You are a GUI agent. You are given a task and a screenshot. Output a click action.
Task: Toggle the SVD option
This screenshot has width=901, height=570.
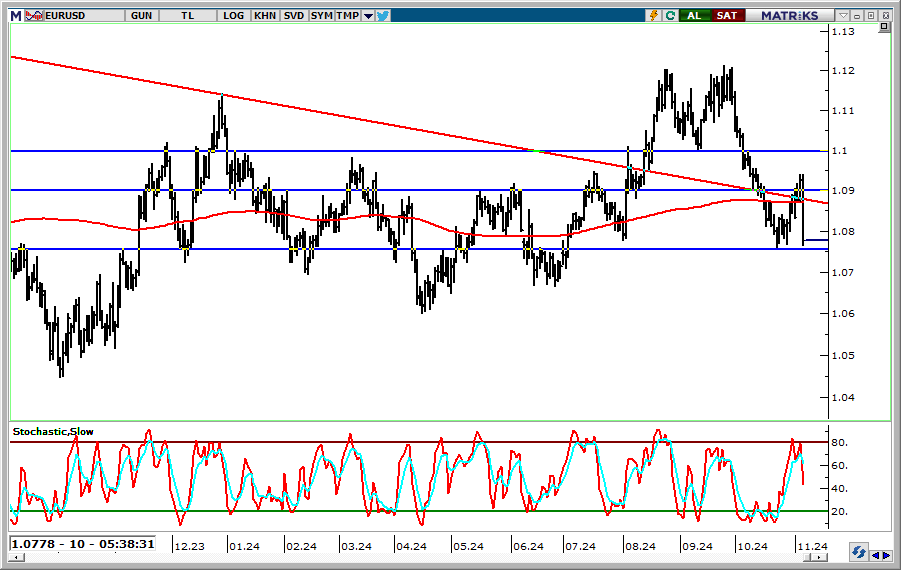[294, 16]
